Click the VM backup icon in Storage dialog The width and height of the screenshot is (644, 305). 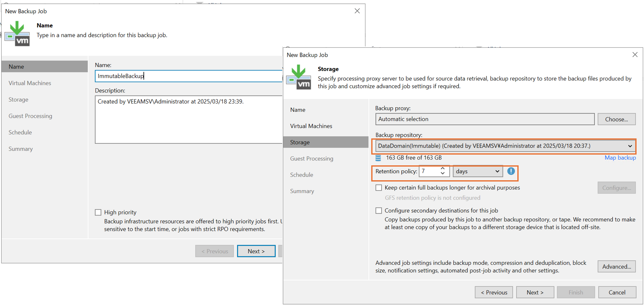point(298,77)
